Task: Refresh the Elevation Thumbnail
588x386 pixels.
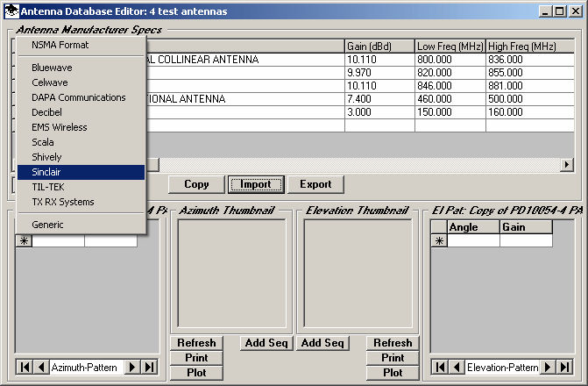Action: click(393, 343)
